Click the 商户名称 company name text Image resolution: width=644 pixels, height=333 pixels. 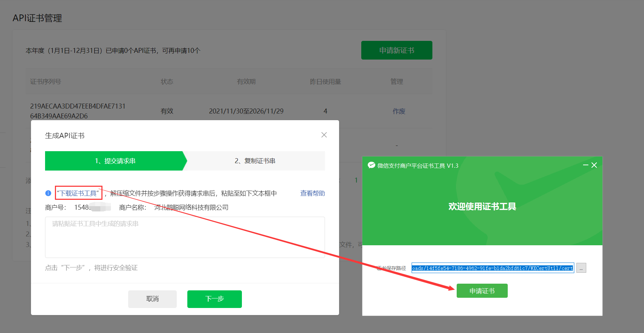coord(191,208)
